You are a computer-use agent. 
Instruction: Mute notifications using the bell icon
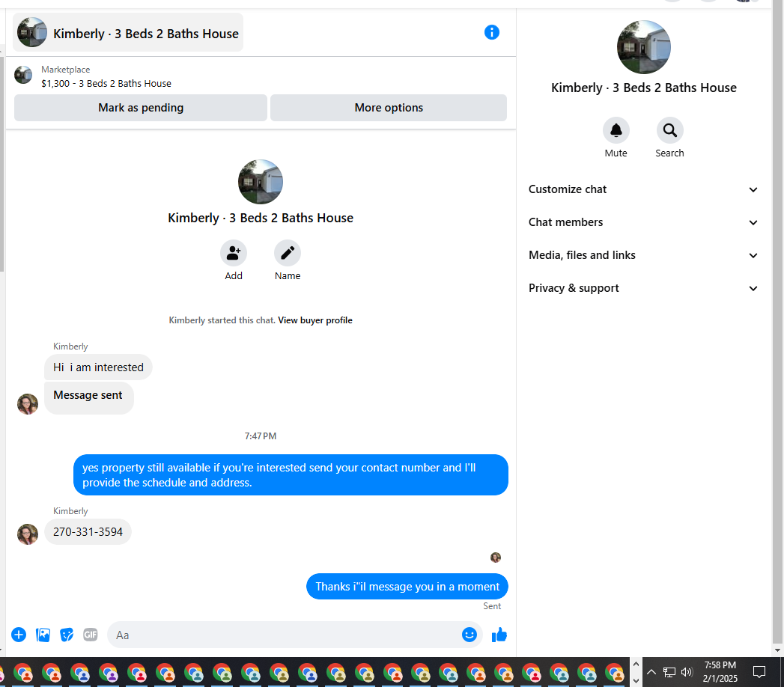(616, 130)
